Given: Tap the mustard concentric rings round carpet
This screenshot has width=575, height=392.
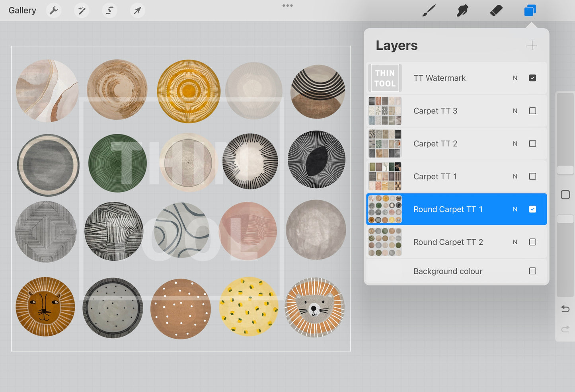Looking at the screenshot, I should (189, 91).
